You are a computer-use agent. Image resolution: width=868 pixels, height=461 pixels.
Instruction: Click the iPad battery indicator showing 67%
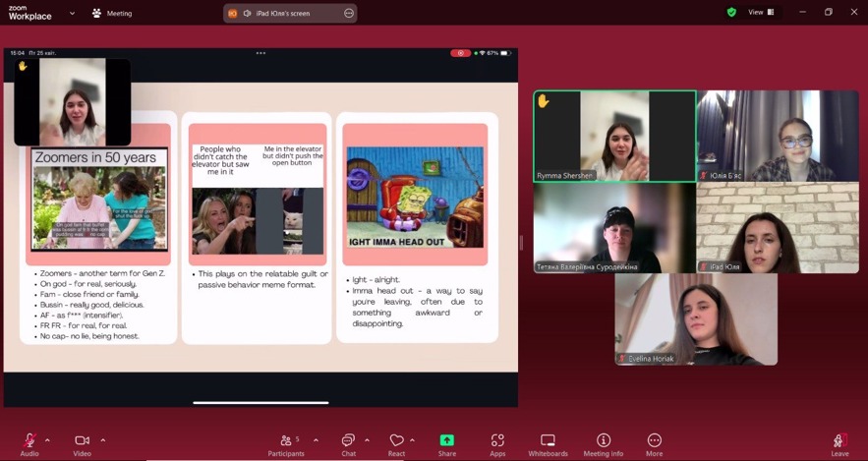[x=499, y=53]
